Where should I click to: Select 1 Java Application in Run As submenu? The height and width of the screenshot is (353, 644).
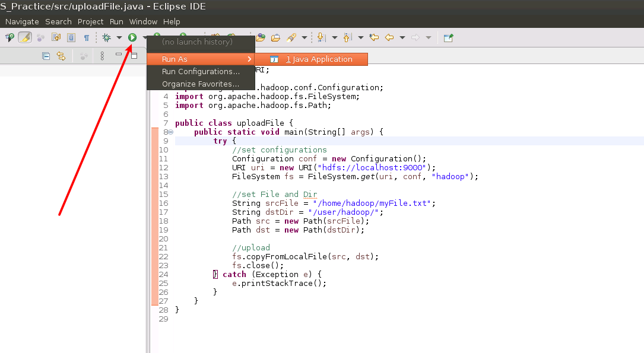[x=312, y=59]
